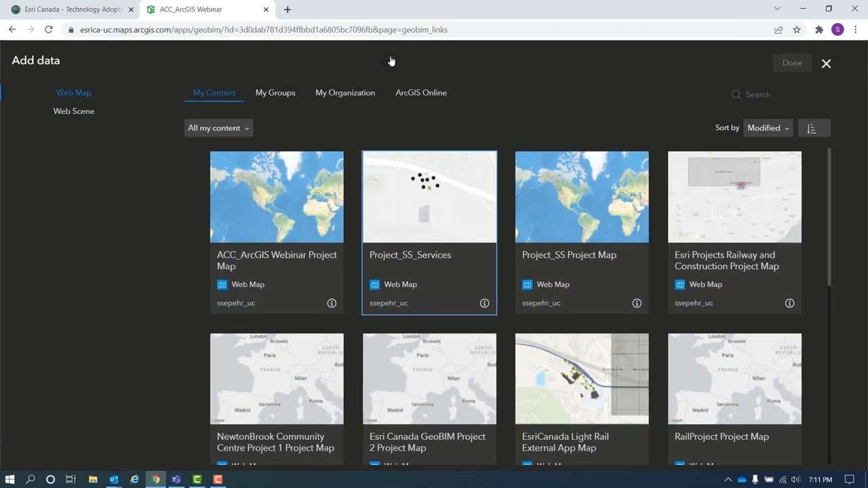Switch to the My Content tab
This screenshot has height=488, width=868.
pos(214,93)
